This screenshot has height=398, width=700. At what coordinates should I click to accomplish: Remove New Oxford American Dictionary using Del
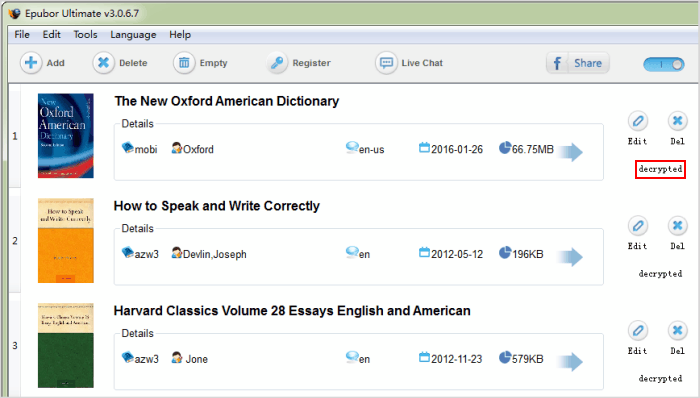[677, 121]
